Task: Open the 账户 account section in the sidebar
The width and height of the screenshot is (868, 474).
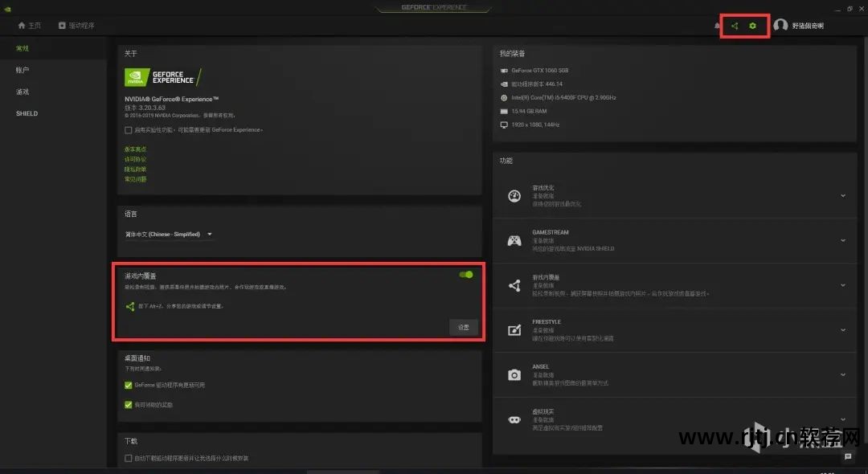Action: click(23, 70)
